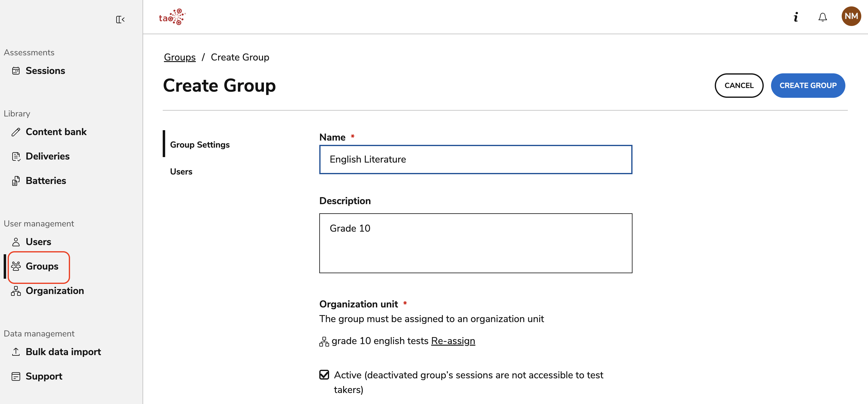The height and width of the screenshot is (404, 868).
Task: Click the Organization hierarchy icon in sidebar
Action: (x=16, y=291)
